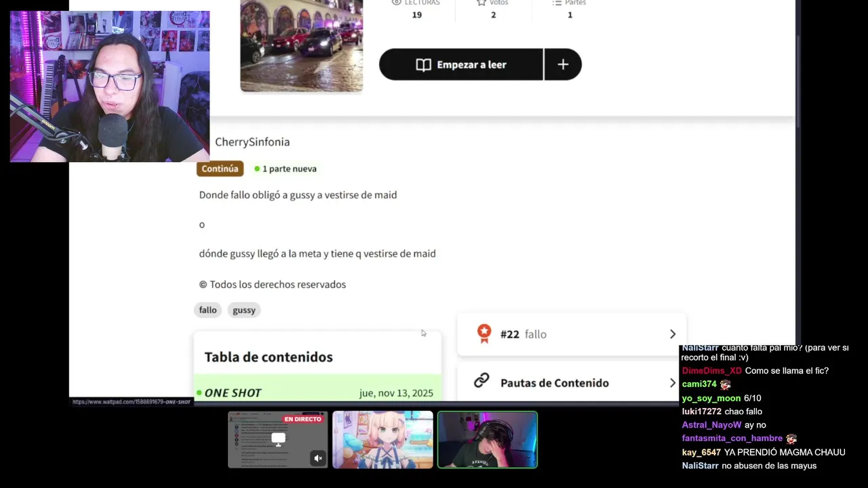Expand Pautas de Contenido chevron
868x488 pixels.
[x=672, y=383]
